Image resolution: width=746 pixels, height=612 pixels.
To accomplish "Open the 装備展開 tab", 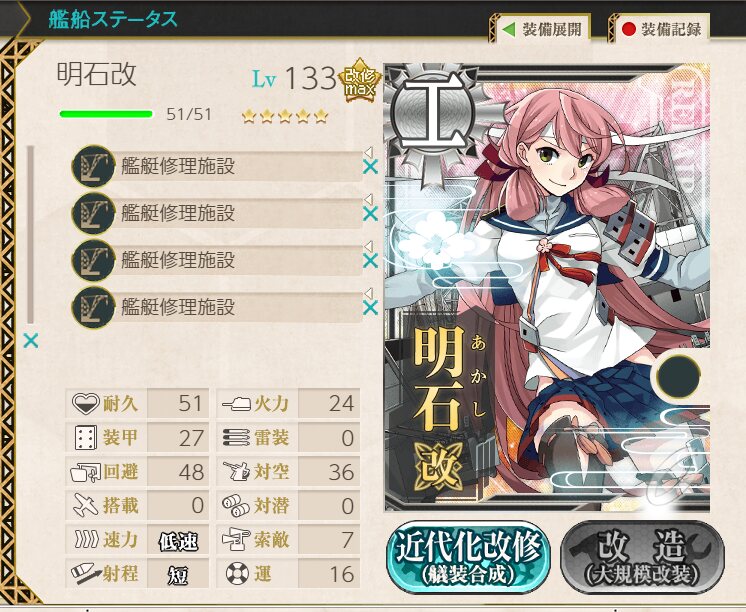I will [542, 30].
